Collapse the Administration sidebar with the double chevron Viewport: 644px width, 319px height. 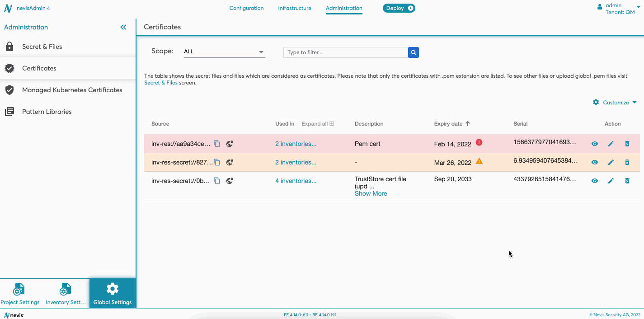[x=123, y=27]
